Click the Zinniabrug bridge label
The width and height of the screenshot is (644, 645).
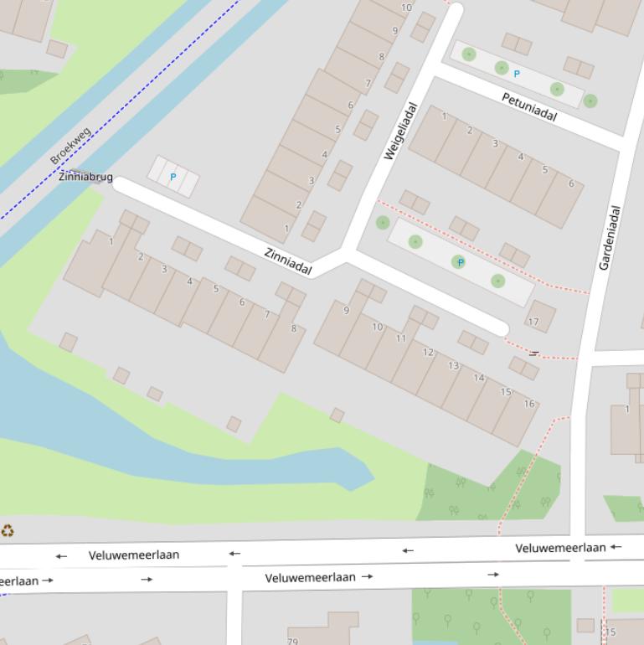(x=85, y=177)
